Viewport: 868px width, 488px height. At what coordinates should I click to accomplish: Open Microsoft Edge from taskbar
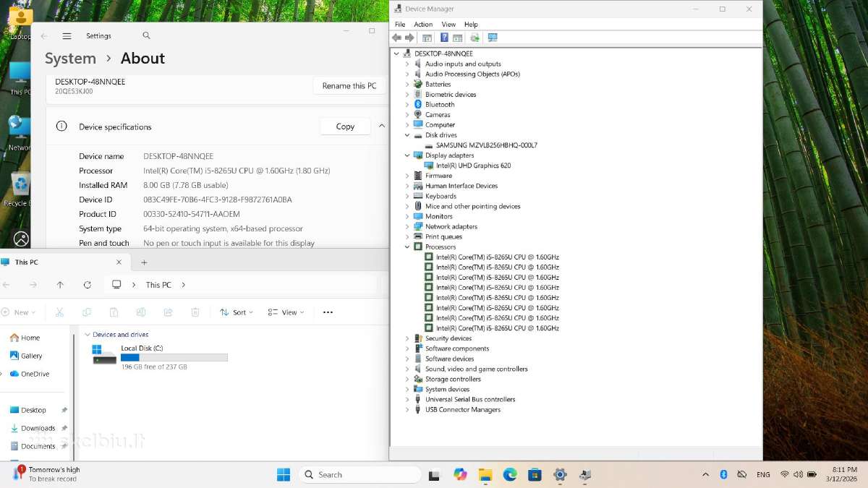(x=510, y=474)
